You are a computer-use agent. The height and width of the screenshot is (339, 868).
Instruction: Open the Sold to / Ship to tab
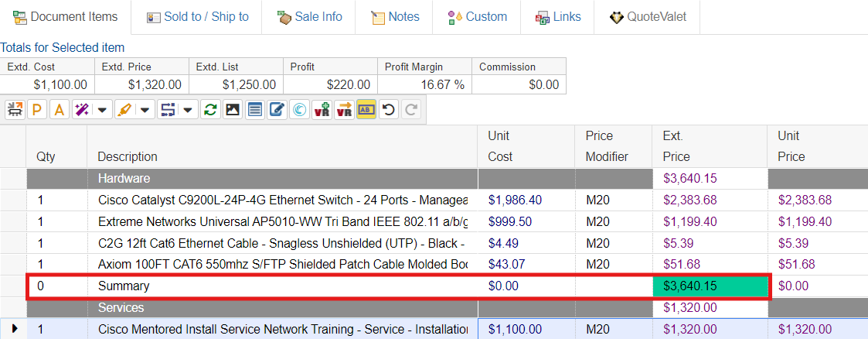pyautogui.click(x=197, y=17)
